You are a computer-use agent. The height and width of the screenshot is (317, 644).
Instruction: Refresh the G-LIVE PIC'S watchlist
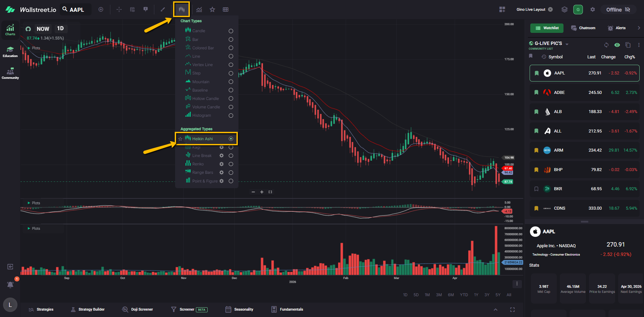[x=606, y=45]
